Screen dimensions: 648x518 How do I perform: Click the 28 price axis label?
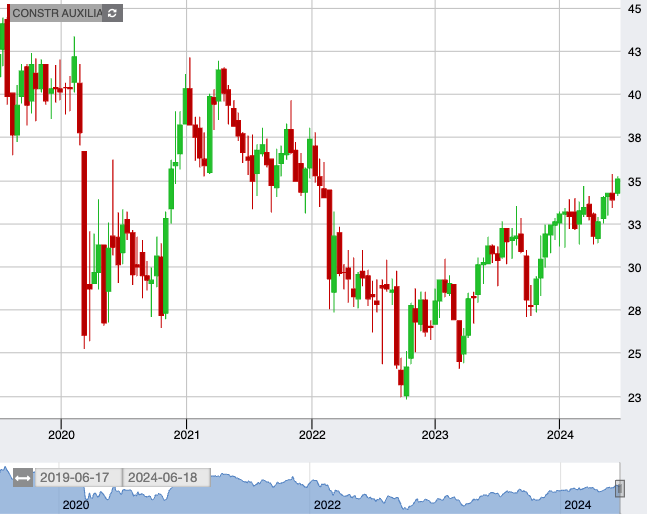634,311
